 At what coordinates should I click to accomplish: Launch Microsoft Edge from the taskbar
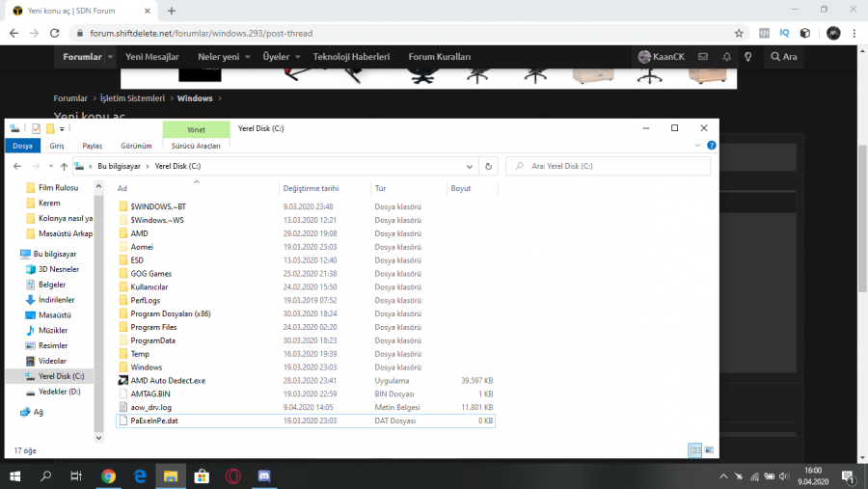pyautogui.click(x=140, y=476)
